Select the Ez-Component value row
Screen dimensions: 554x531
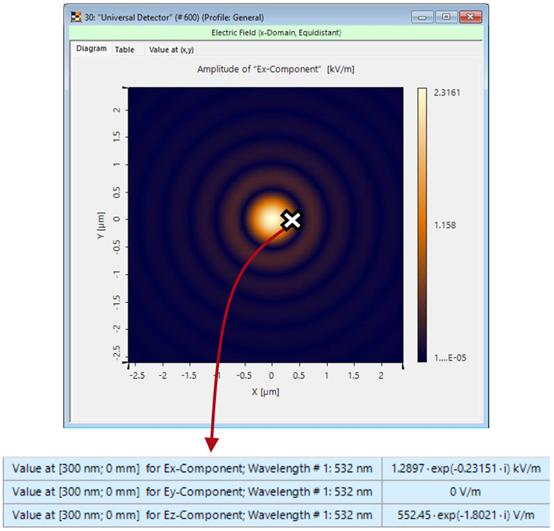click(x=276, y=515)
